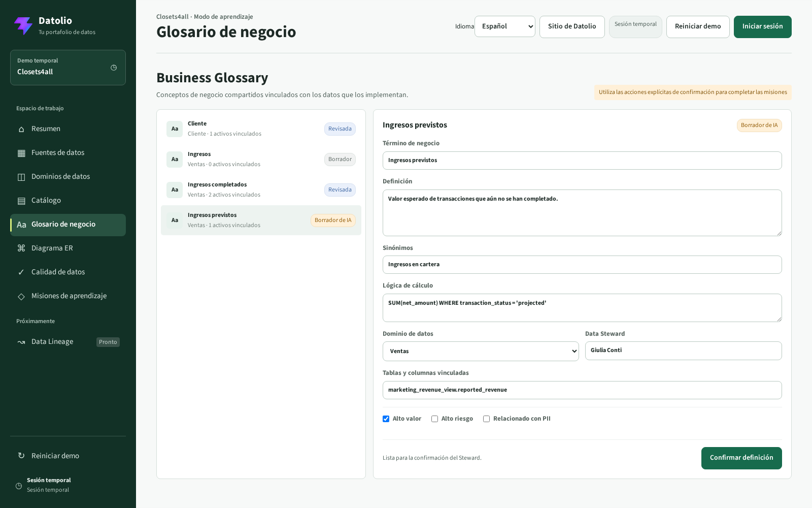
Task: Open the Idioma language dropdown
Action: coord(505,26)
